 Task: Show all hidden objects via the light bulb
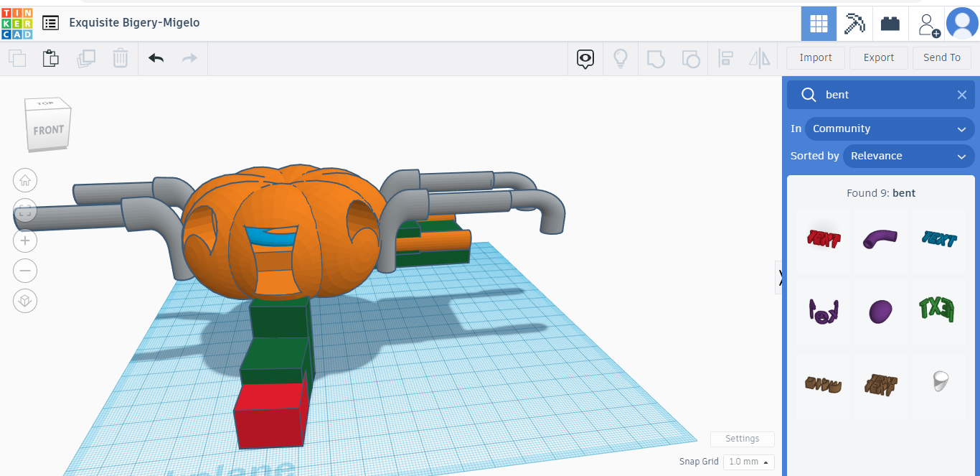coord(621,58)
